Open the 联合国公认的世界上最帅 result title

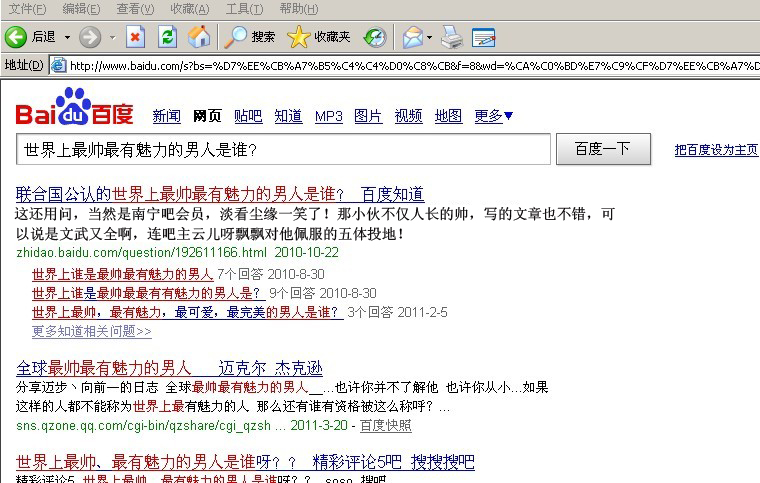pos(220,194)
